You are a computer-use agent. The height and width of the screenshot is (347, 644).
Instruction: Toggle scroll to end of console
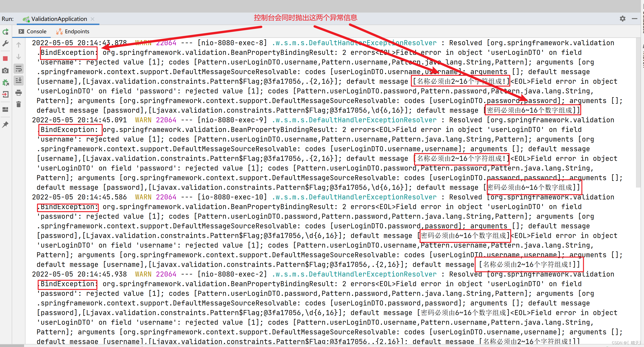pos(19,81)
